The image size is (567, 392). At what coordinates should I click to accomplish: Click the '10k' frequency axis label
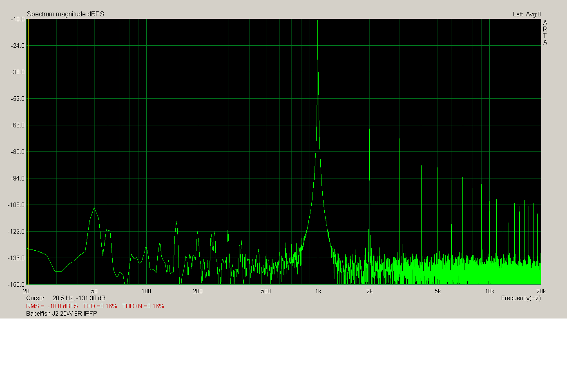[x=489, y=291]
